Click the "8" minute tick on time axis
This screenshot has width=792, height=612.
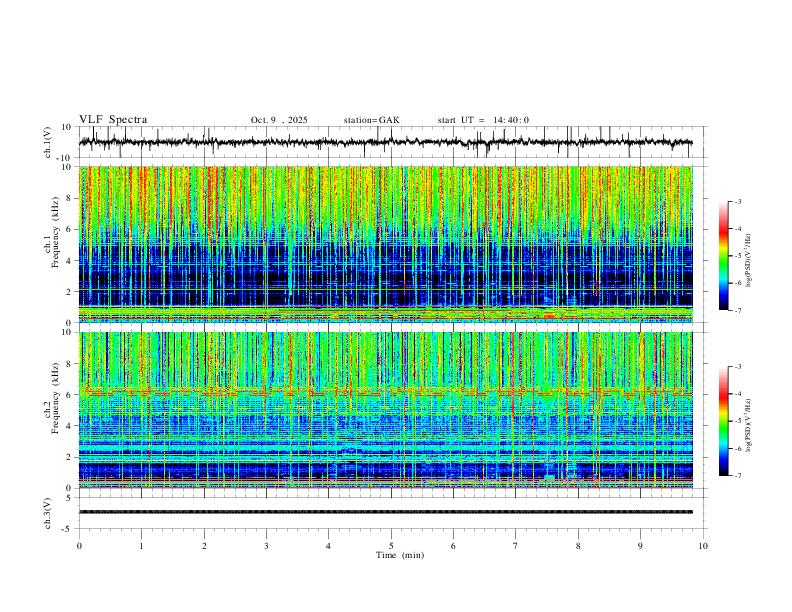(x=578, y=546)
